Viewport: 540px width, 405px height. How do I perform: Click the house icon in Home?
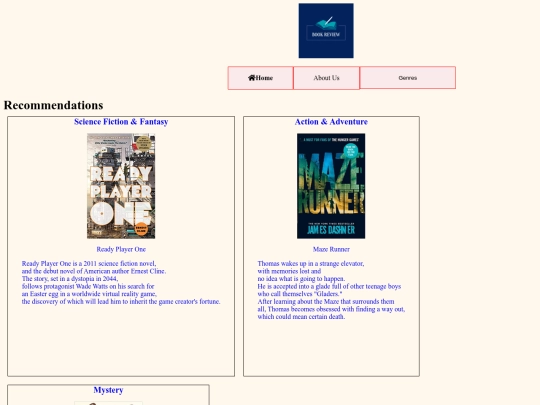click(251, 78)
